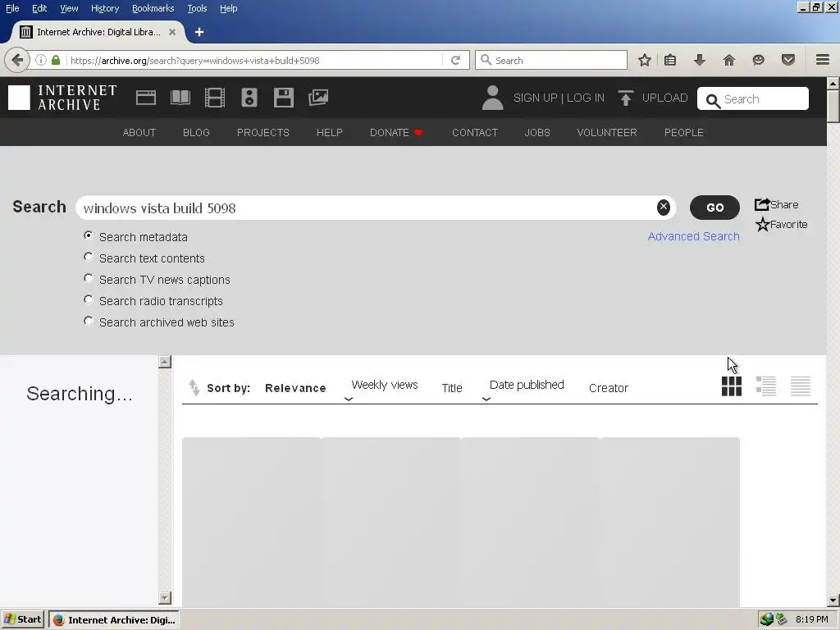Select Search radio transcripts radio button
Viewport: 840px width, 630px height.
tap(89, 299)
